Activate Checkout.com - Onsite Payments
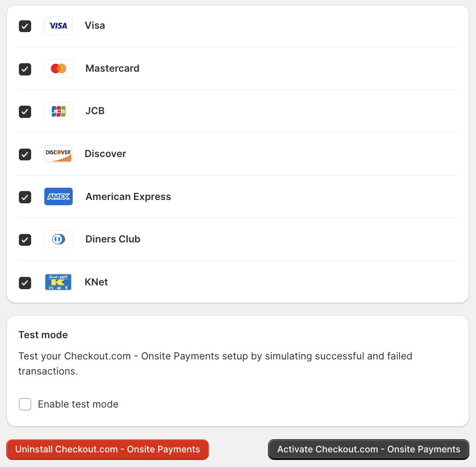476x467 pixels. pyautogui.click(x=368, y=449)
